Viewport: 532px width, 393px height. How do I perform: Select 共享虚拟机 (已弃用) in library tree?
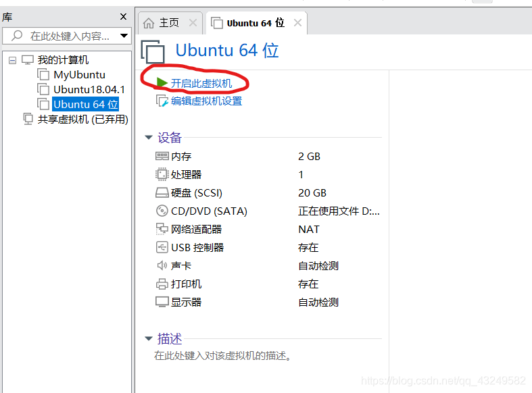(x=82, y=120)
